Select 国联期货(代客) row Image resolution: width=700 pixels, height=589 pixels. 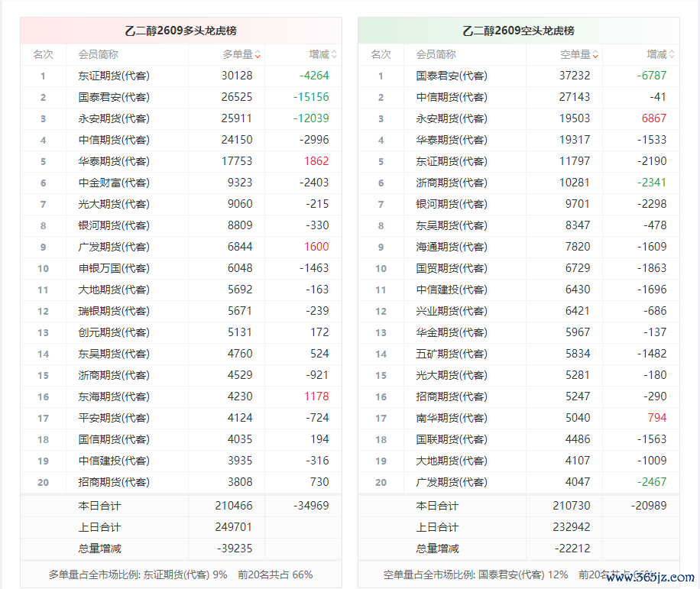click(519, 440)
